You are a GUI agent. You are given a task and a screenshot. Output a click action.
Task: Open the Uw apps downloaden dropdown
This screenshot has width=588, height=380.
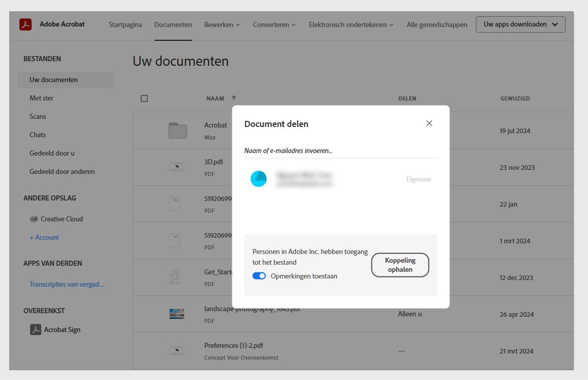click(x=520, y=24)
